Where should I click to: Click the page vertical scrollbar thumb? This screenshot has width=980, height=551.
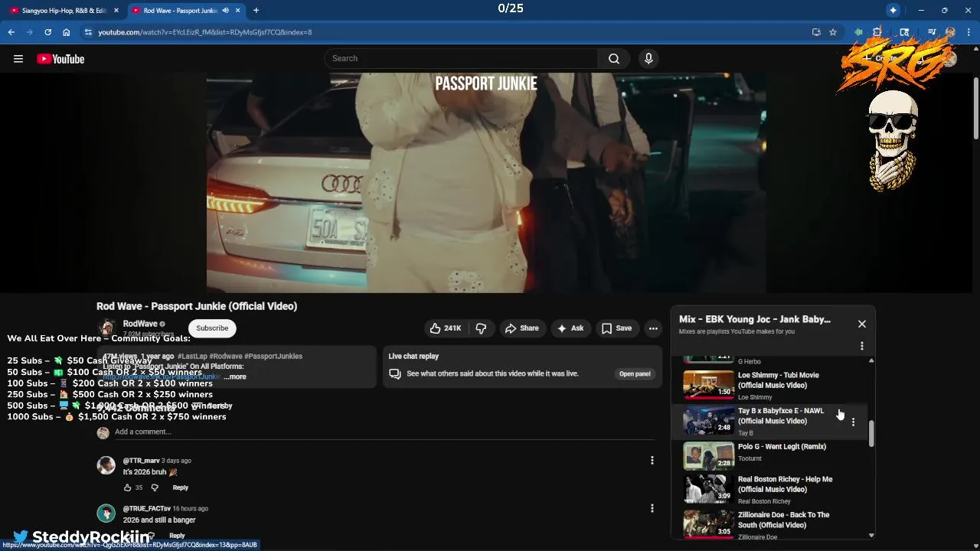[976, 108]
